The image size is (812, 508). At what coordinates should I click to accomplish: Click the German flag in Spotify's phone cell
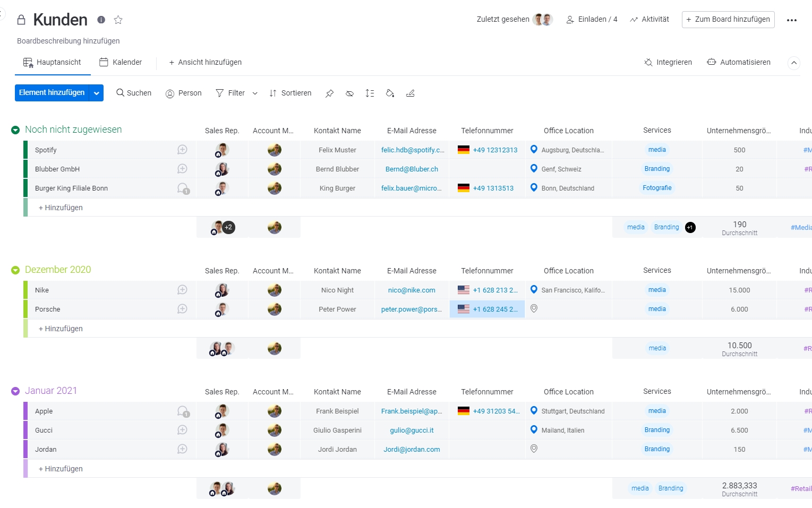pyautogui.click(x=464, y=150)
